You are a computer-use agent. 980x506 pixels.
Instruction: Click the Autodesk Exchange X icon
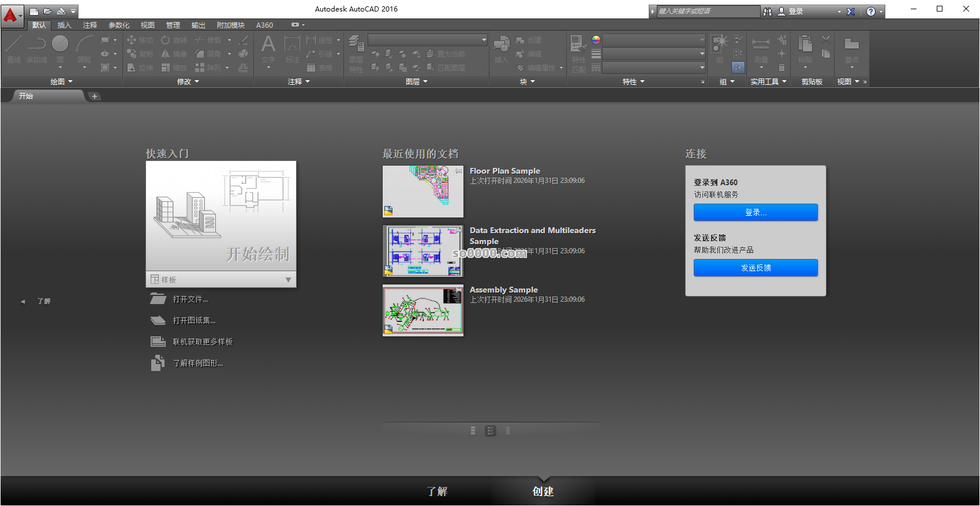pos(851,12)
